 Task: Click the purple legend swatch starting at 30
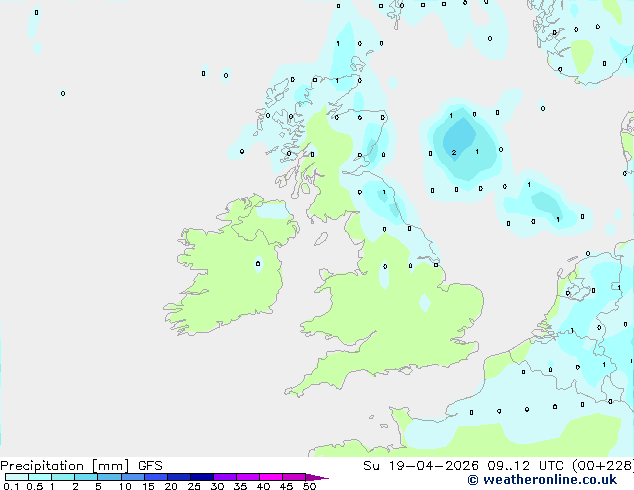point(225,477)
